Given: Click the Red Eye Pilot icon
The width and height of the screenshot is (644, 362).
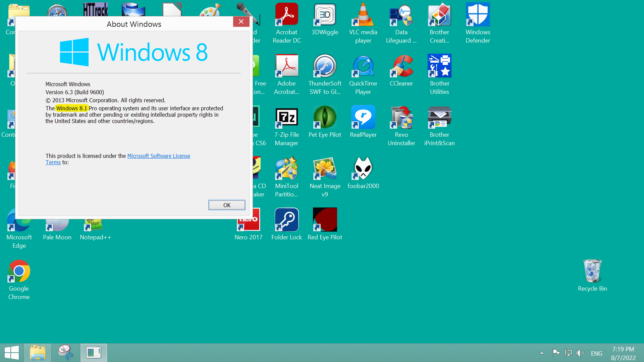Looking at the screenshot, I should [x=325, y=225].
